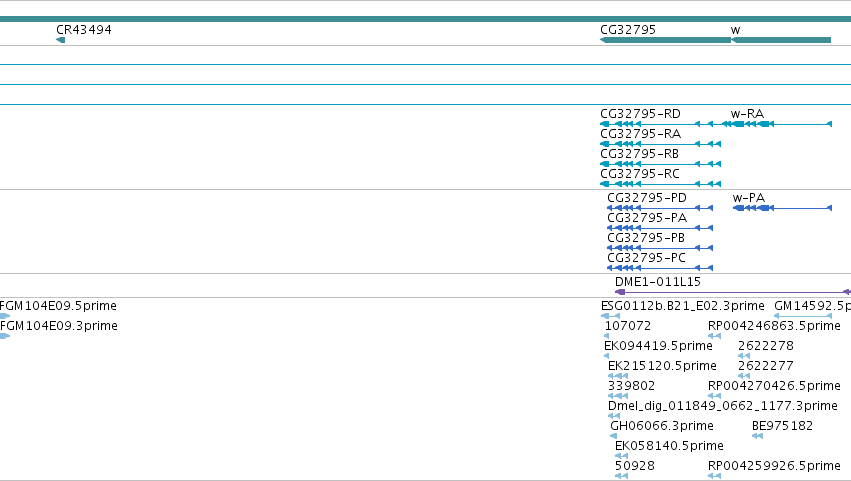The image size is (851, 481).
Task: Select protein CG32795-PA
Action: click(660, 228)
